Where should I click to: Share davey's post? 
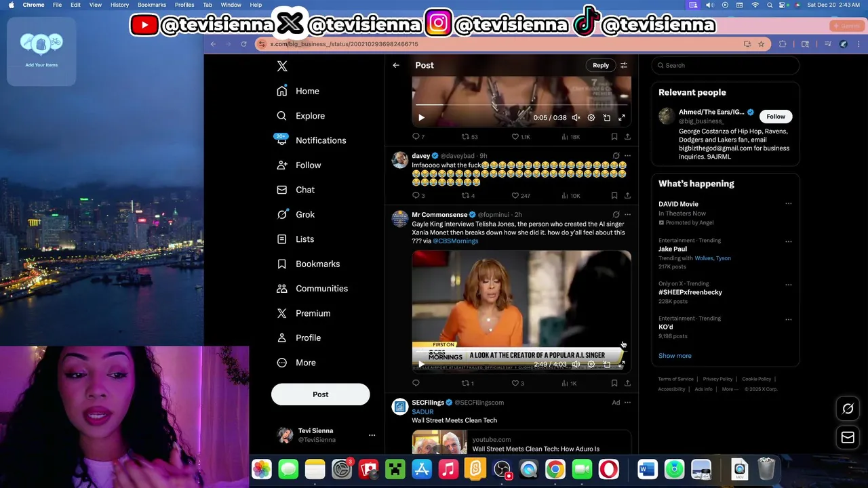[627, 195]
